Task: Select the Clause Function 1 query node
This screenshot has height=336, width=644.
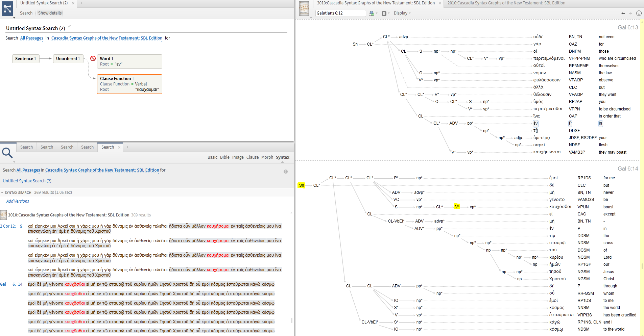Action: click(x=129, y=84)
